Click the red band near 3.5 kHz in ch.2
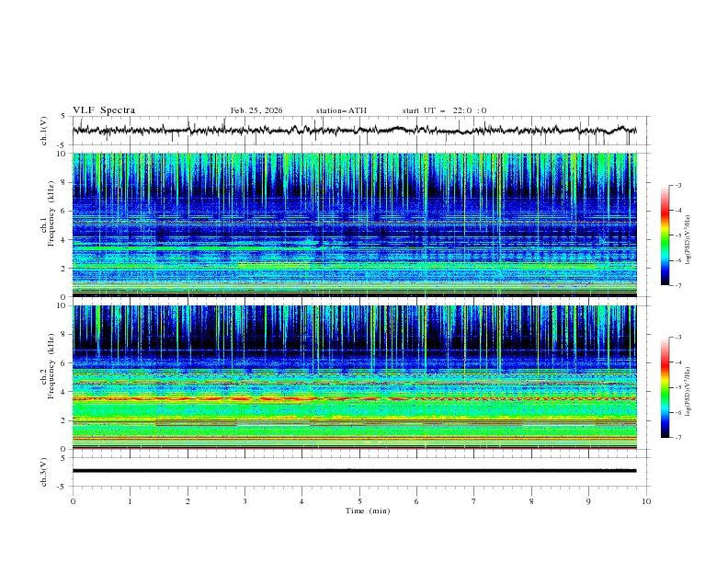The image size is (728, 563). [x=354, y=398]
